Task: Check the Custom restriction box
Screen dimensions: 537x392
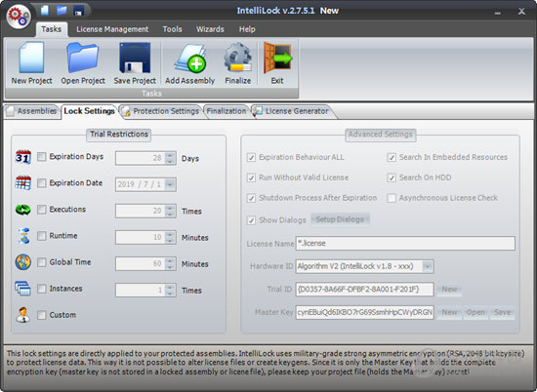Action: point(41,315)
